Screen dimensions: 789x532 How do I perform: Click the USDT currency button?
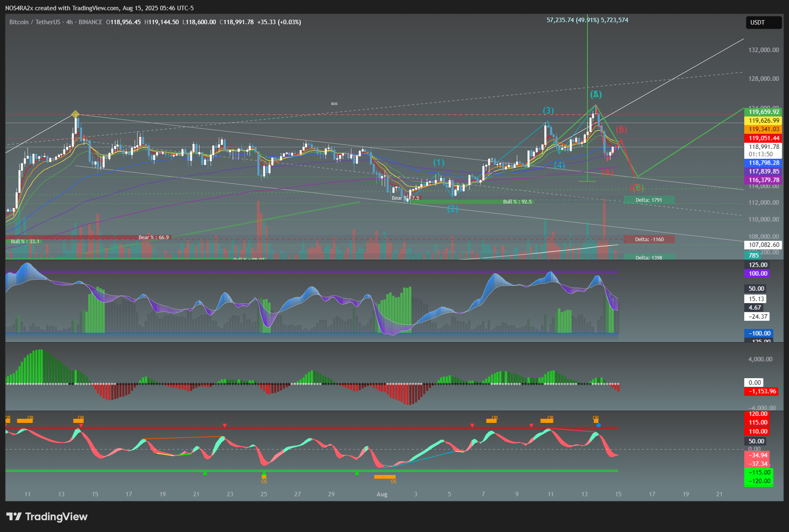point(763,23)
